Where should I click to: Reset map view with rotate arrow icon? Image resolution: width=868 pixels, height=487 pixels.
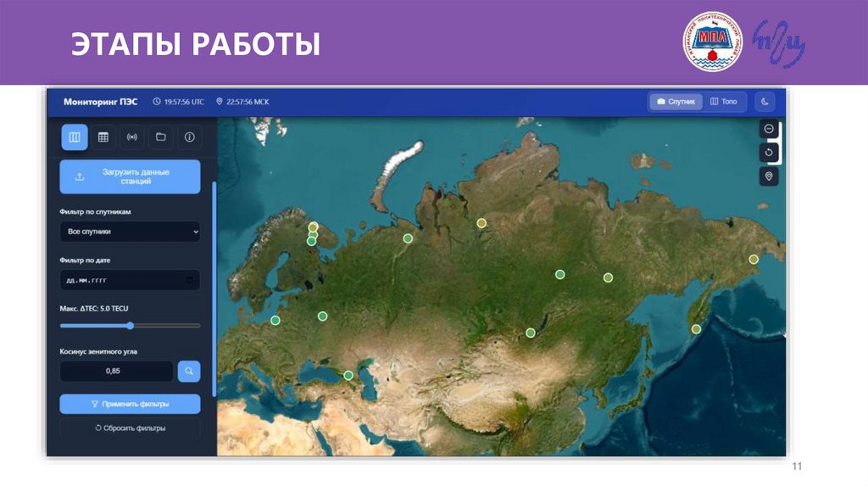click(x=768, y=153)
